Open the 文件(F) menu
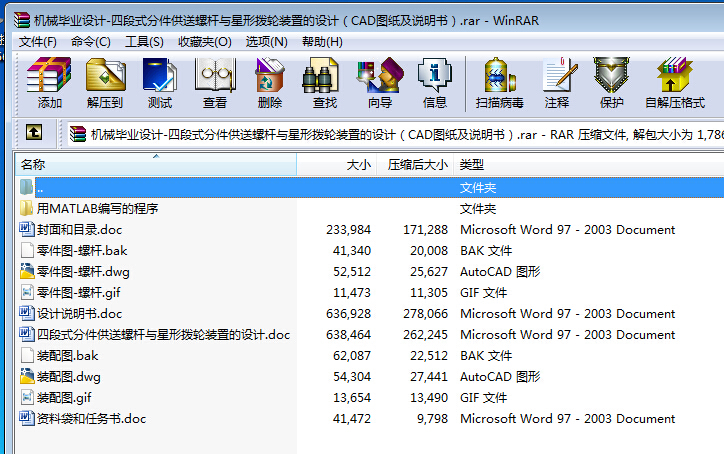Image resolution: width=724 pixels, height=454 pixels. tap(38, 42)
